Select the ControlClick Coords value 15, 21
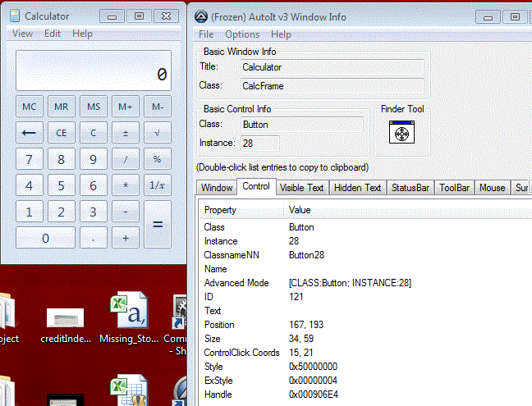532x406 pixels. point(300,353)
